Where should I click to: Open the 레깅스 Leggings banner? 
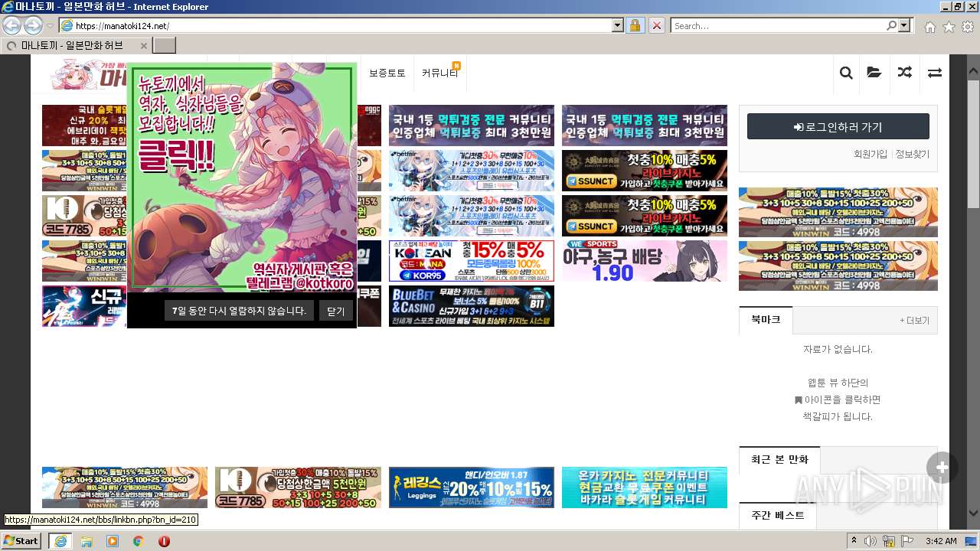[472, 487]
